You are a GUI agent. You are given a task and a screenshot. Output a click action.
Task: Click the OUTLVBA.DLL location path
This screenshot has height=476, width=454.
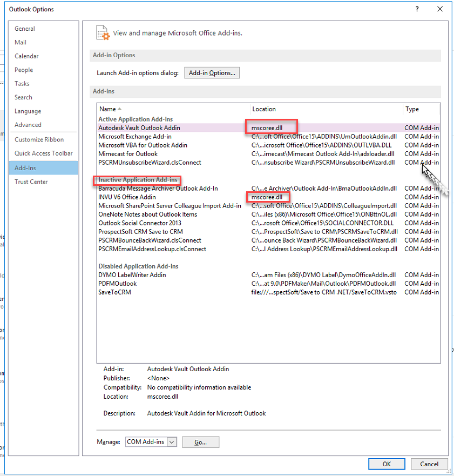tap(321, 145)
